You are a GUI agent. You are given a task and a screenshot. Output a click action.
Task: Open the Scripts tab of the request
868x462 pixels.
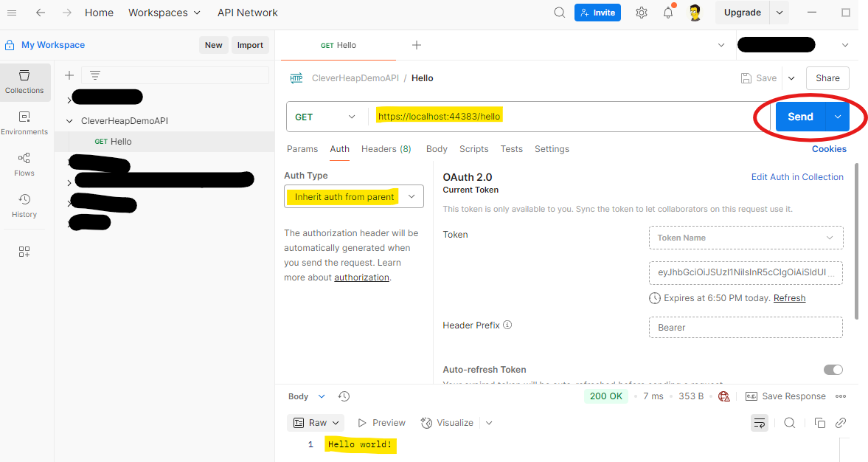pos(473,148)
